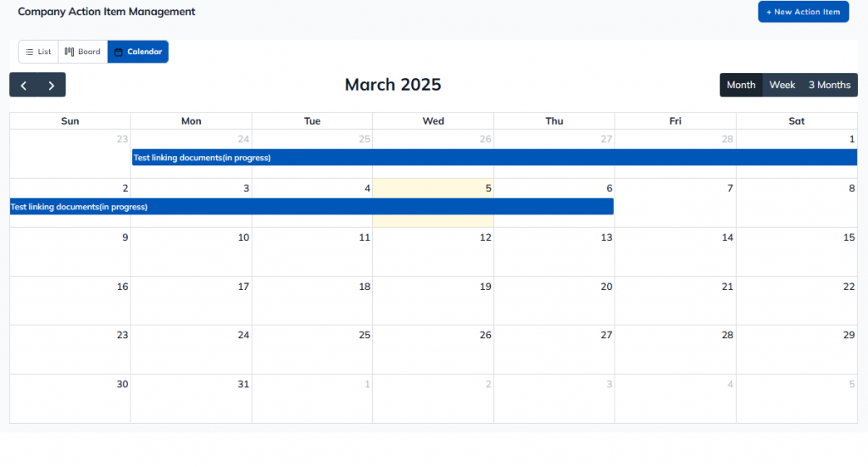
Task: Click the Wed column header
Action: [433, 121]
